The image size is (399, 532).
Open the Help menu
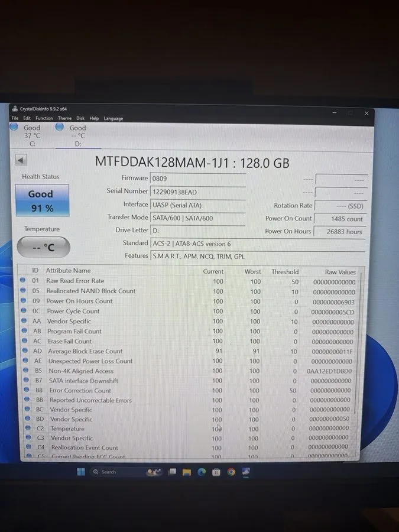click(x=94, y=118)
